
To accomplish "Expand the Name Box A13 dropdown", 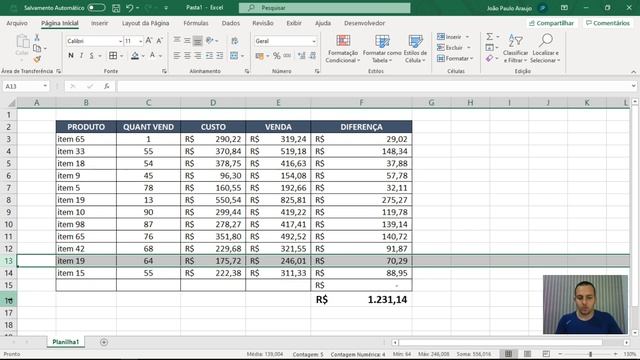I will tap(45, 86).
